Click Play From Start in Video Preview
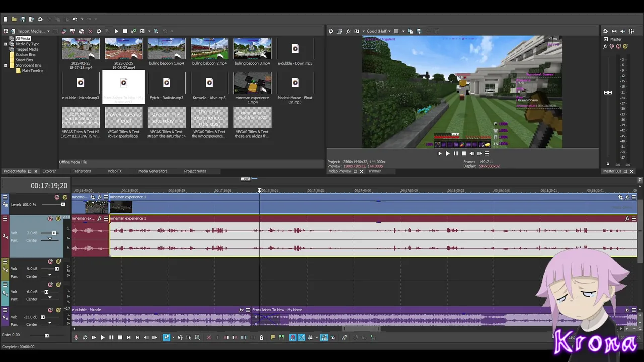Screen dimensions: 644x362 (x=439, y=154)
